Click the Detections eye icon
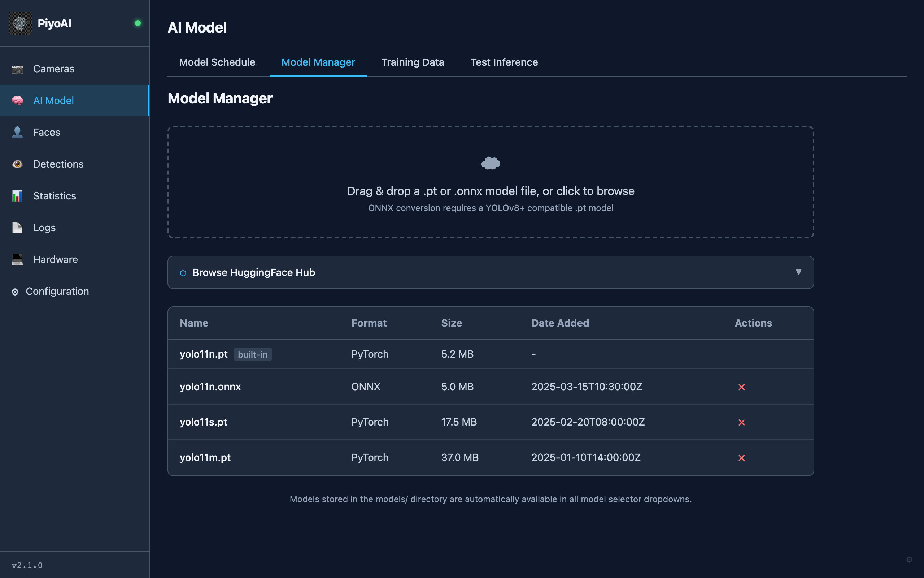Screen dimensions: 924x578 click(x=17, y=164)
